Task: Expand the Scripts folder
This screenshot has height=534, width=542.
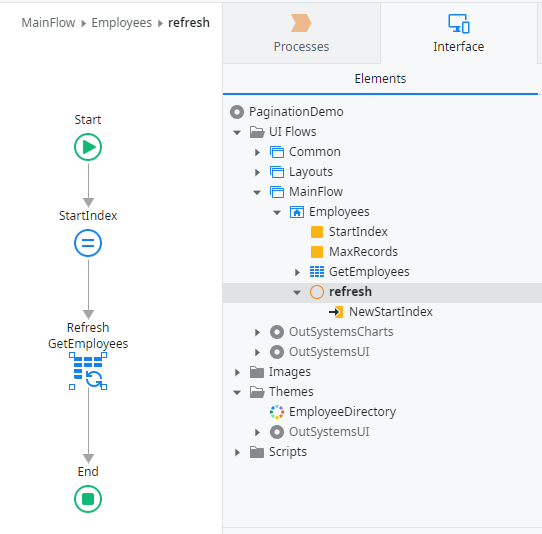Action: [237, 452]
